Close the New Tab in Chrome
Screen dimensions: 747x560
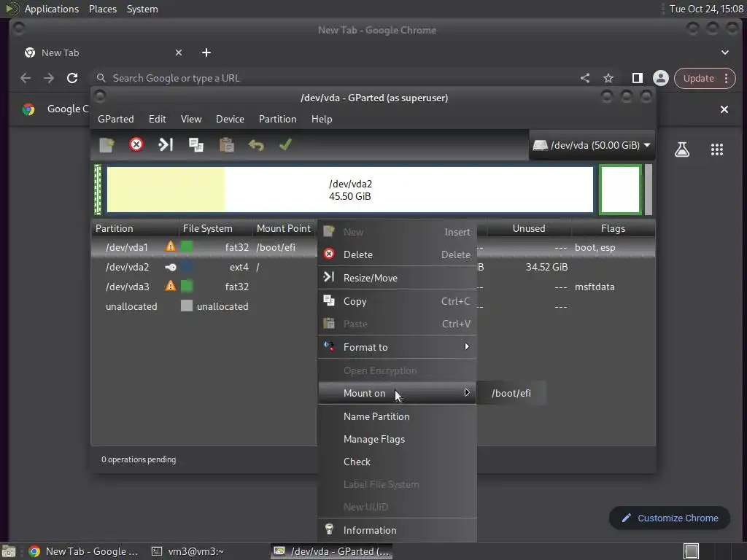pos(179,52)
